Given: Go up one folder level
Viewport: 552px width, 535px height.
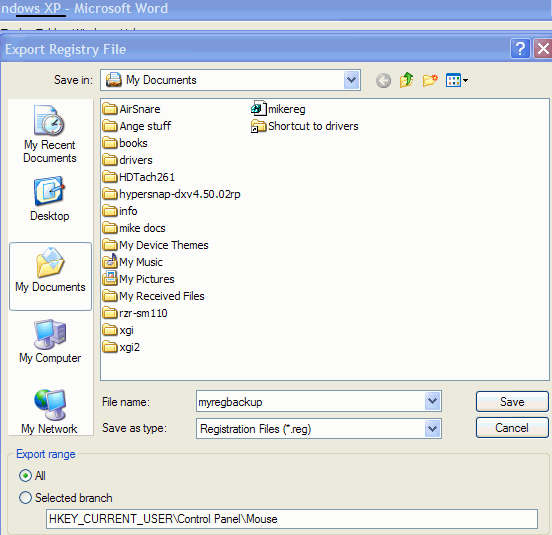Looking at the screenshot, I should coord(406,80).
